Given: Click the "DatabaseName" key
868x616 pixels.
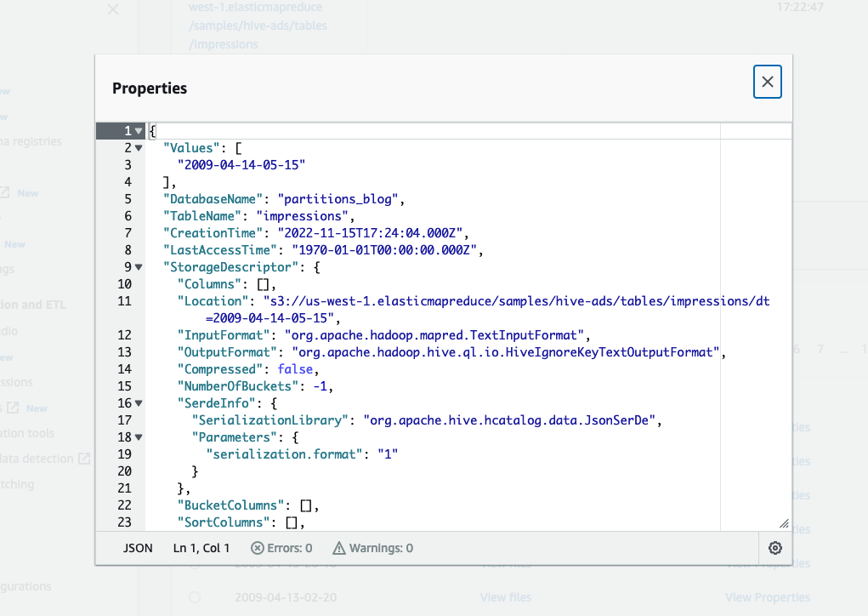Looking at the screenshot, I should (213, 199).
